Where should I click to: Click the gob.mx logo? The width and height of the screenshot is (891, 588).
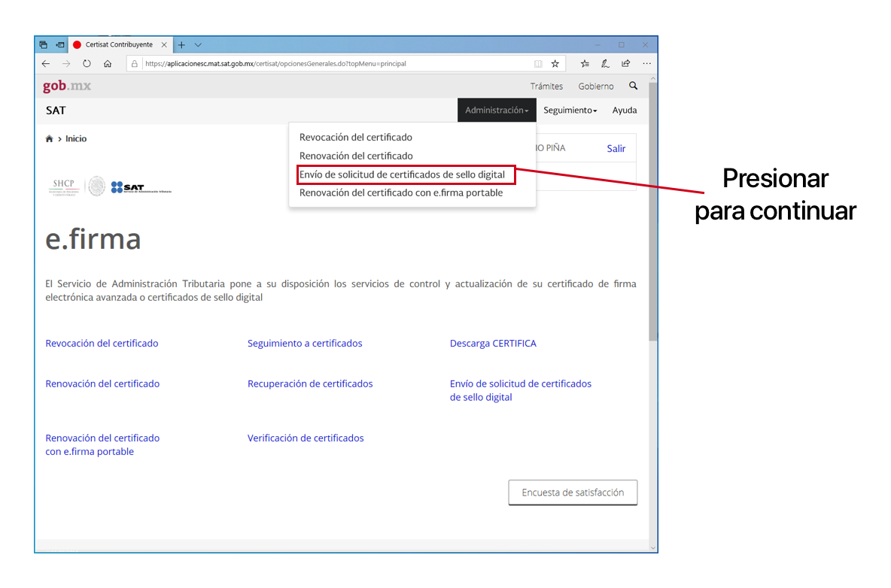point(66,86)
